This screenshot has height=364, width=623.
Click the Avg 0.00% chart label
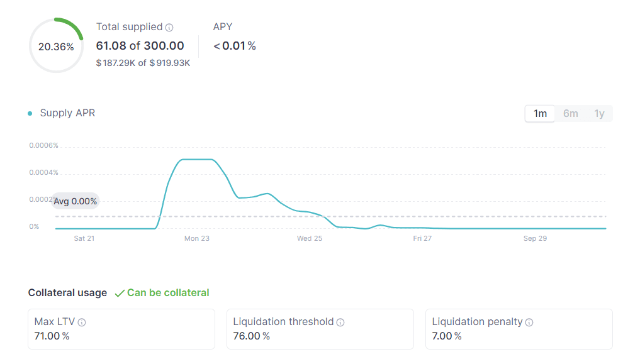coord(76,201)
